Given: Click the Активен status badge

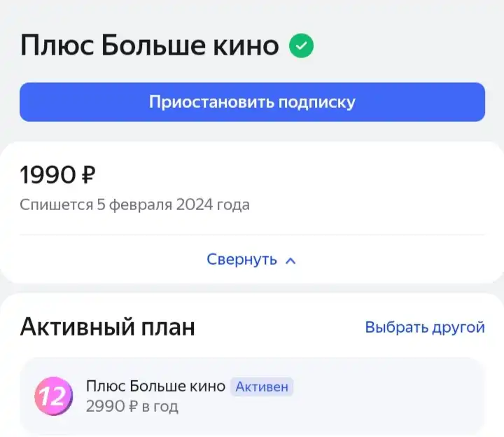Looking at the screenshot, I should click(262, 387).
